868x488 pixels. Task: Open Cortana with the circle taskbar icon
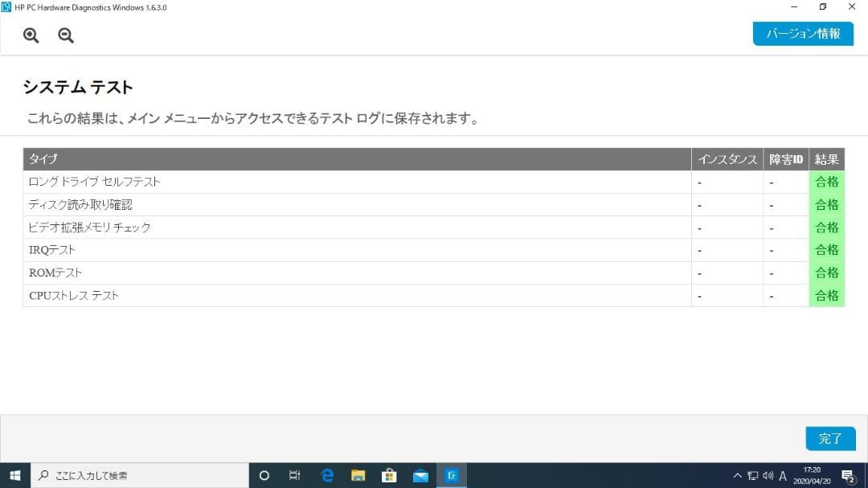[264, 475]
